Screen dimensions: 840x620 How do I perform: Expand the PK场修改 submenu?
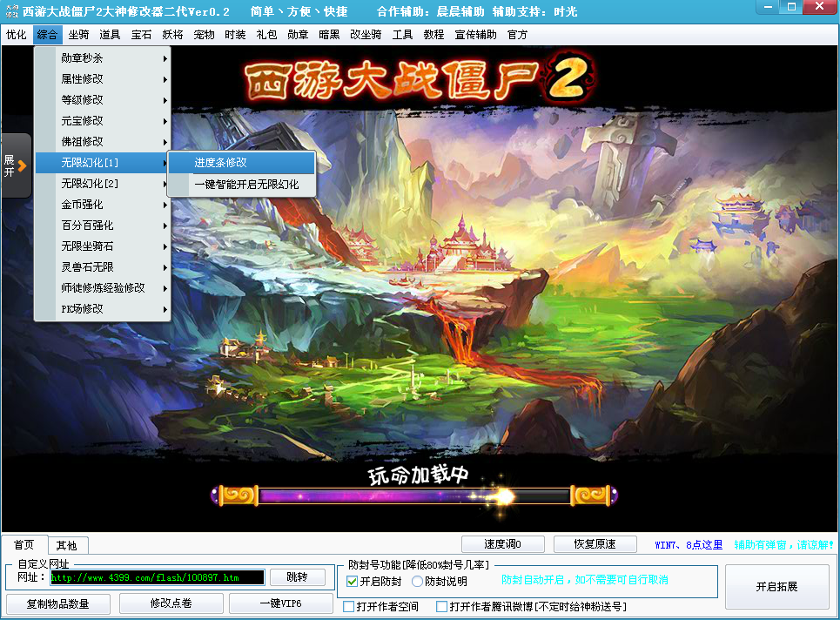click(x=103, y=308)
